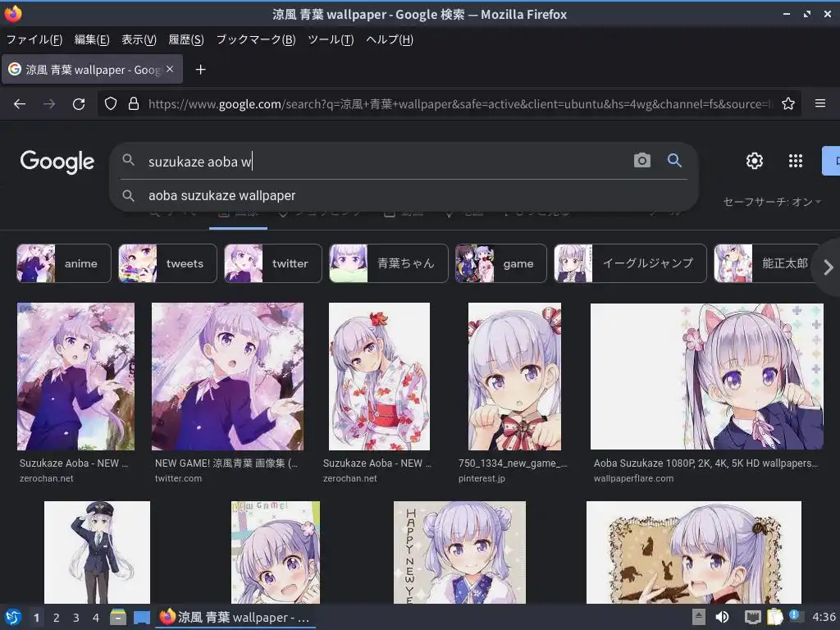Click the show desktop taskbar icon
Viewport: 840px width, 630px height.
(141, 617)
